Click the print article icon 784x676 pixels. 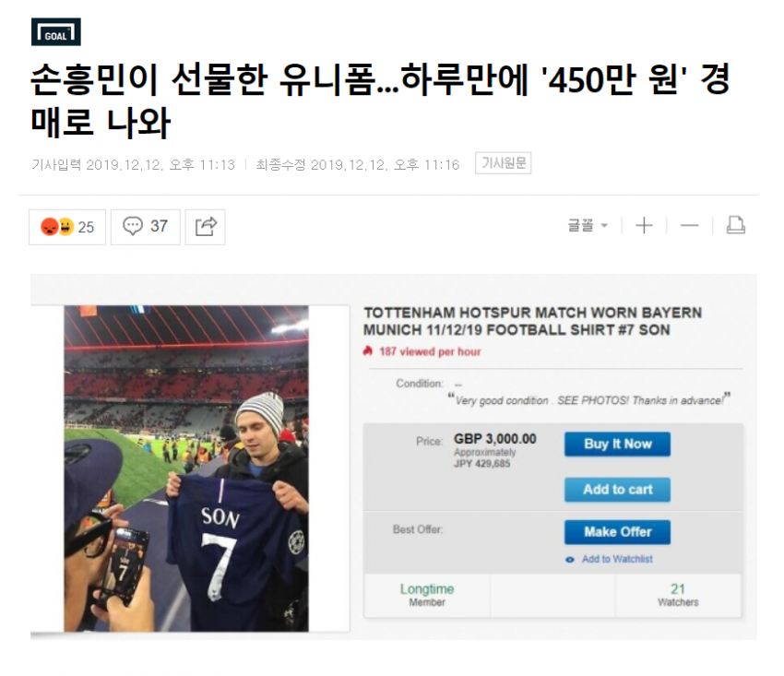click(x=735, y=225)
